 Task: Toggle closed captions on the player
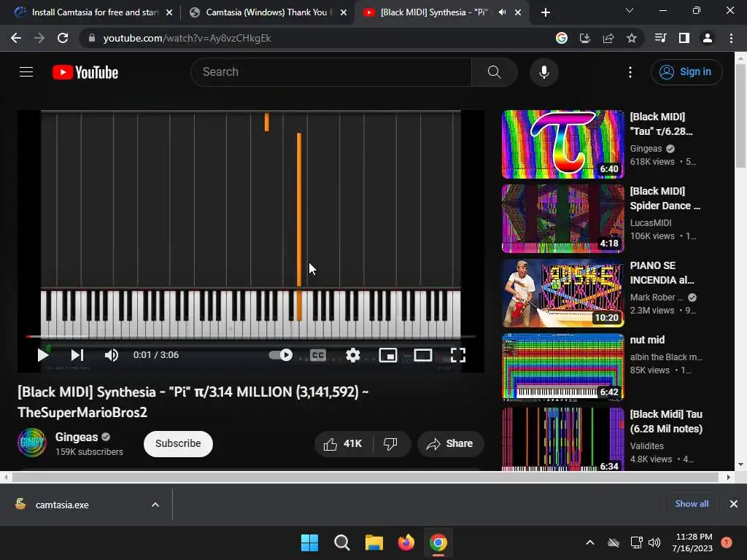click(x=318, y=355)
